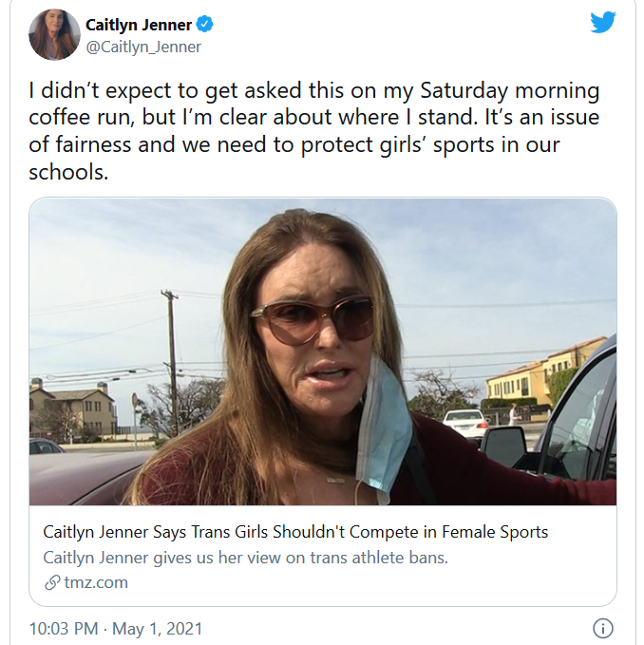This screenshot has width=644, height=645.
Task: Open the Caitlyn Jenner display name
Action: (137, 24)
